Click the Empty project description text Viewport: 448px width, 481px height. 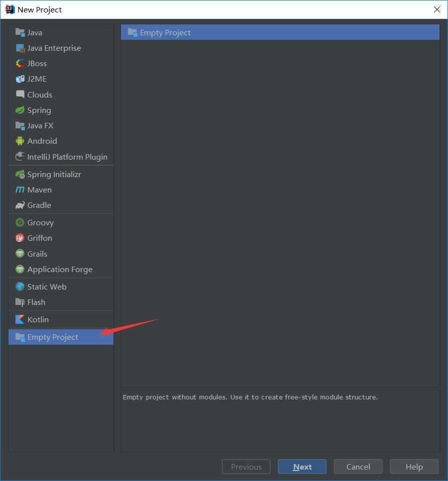tap(250, 397)
